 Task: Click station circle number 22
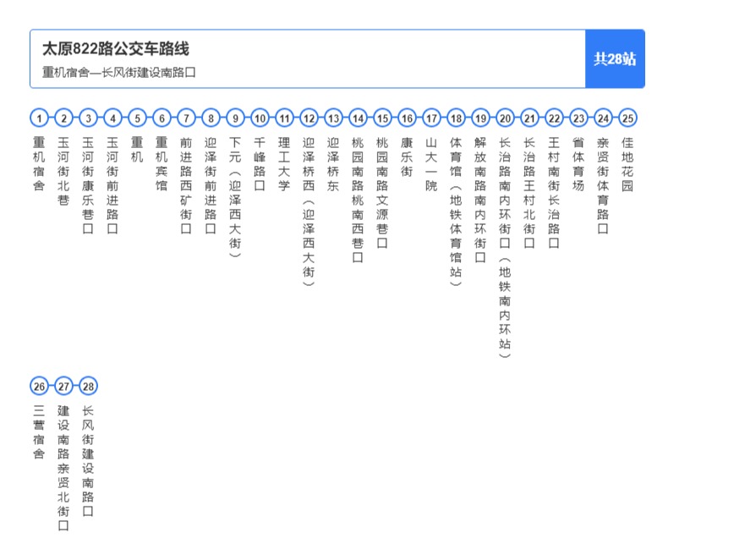point(554,118)
